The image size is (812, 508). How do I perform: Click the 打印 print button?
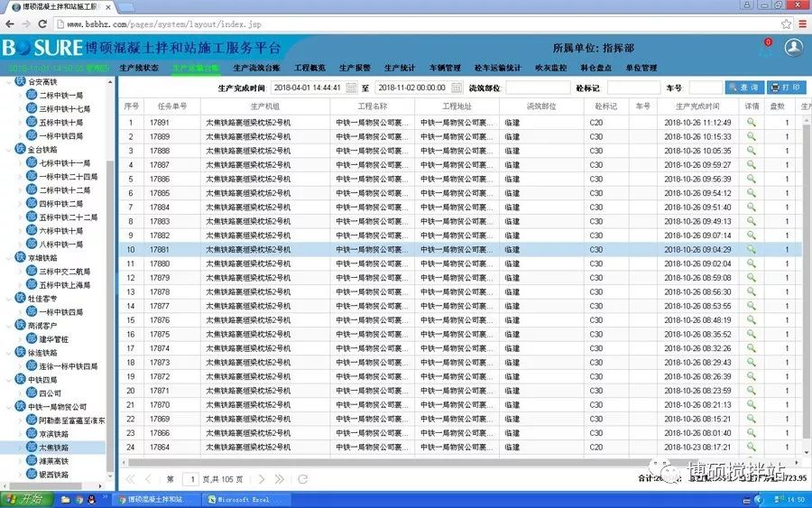[x=786, y=88]
